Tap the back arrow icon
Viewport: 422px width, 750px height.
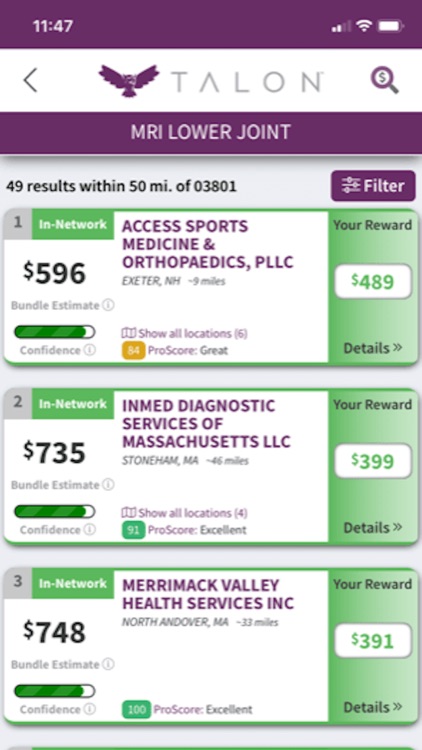point(30,80)
